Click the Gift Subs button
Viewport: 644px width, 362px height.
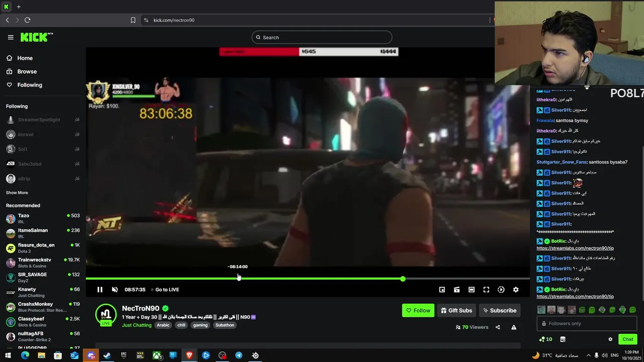pyautogui.click(x=456, y=310)
